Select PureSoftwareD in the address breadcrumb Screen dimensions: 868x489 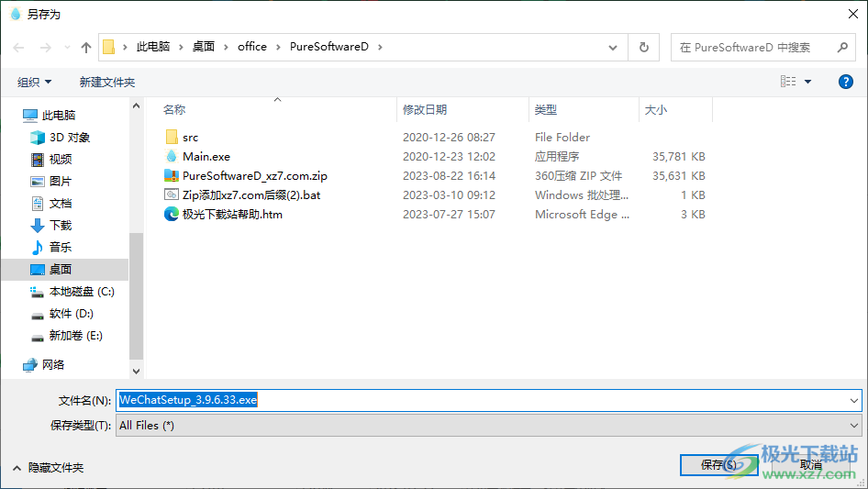click(x=328, y=47)
